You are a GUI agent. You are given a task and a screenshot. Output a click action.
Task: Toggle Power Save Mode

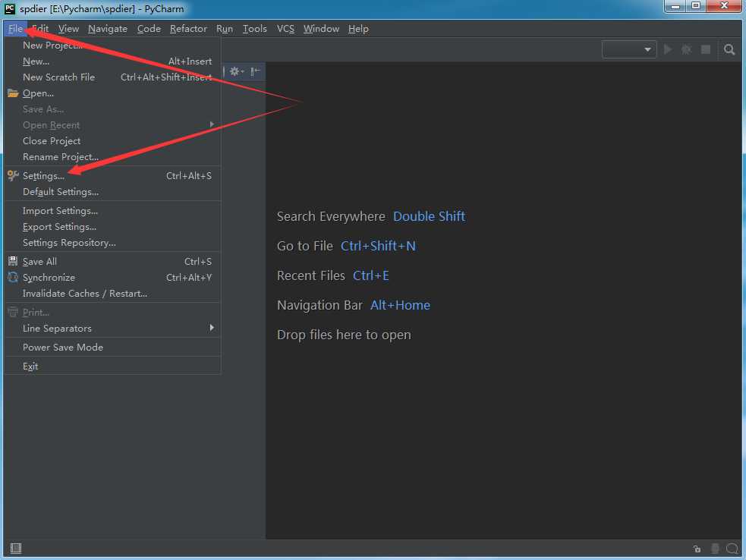point(112,348)
